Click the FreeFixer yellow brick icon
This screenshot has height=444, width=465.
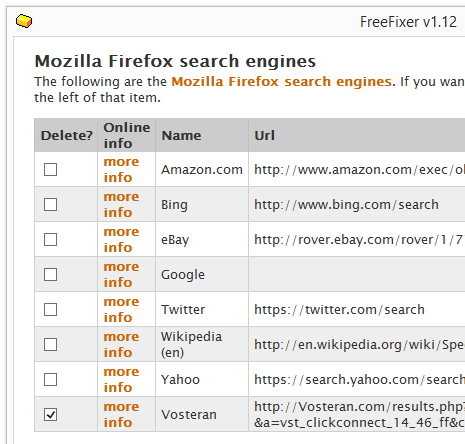click(x=24, y=21)
